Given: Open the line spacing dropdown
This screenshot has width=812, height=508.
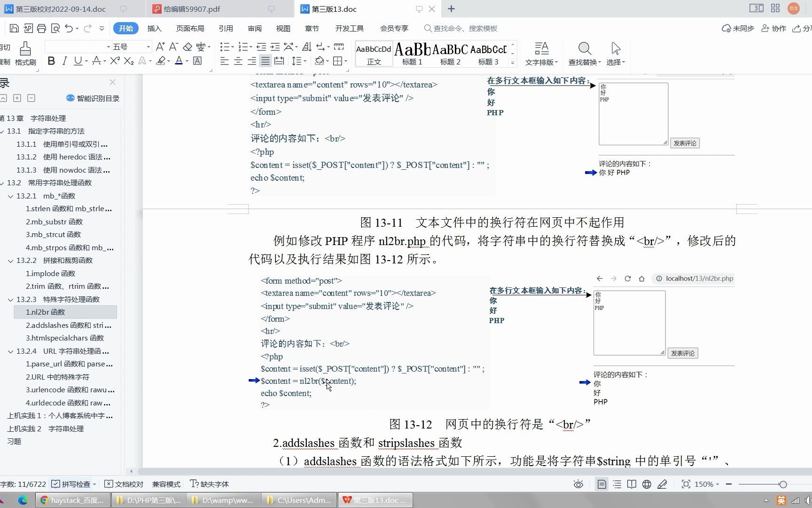Looking at the screenshot, I should (299, 61).
